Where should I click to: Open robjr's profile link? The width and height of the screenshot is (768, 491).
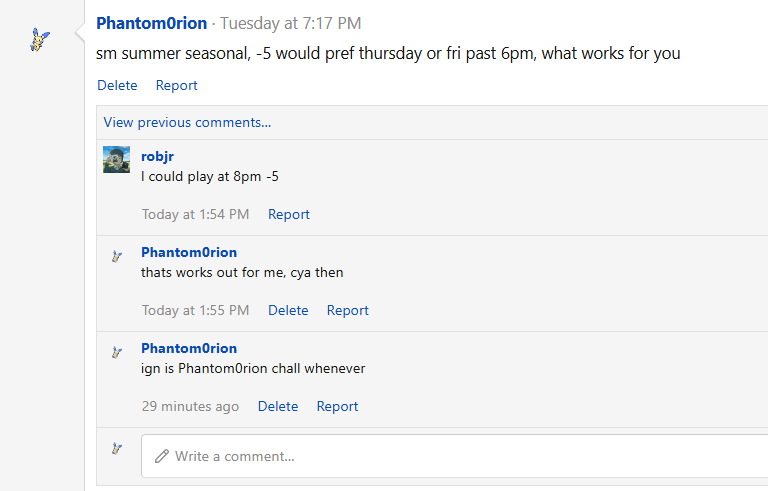tap(157, 156)
